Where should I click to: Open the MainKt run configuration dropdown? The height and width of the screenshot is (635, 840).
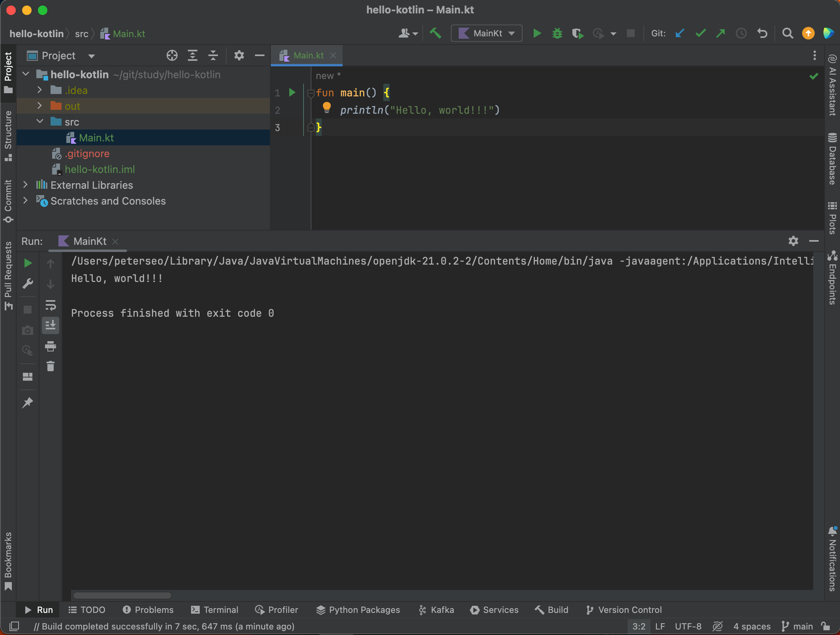pos(487,33)
